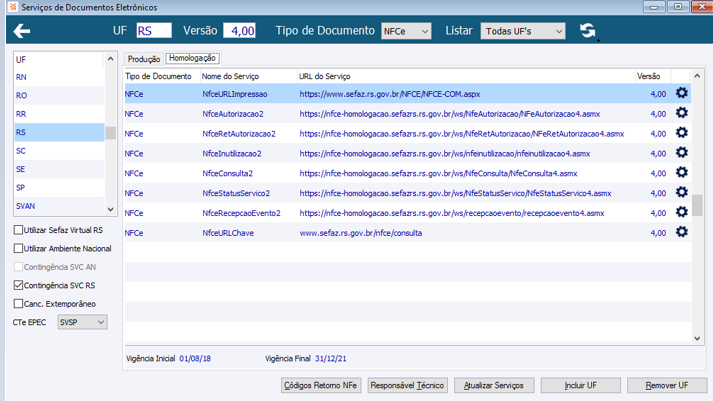713x401 pixels.
Task: Click the NfeConsulta4.asmx URL cell
Action: 438,173
